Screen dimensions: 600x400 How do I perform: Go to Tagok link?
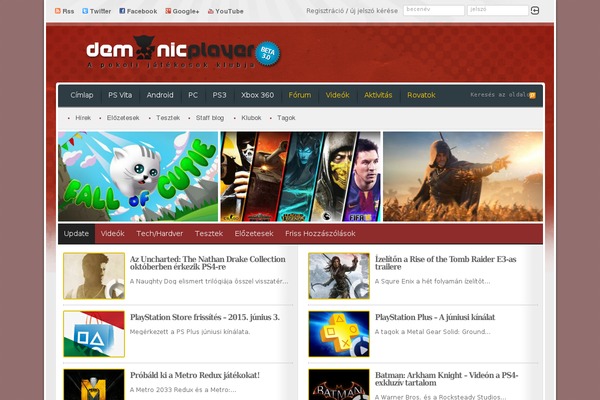point(286,118)
